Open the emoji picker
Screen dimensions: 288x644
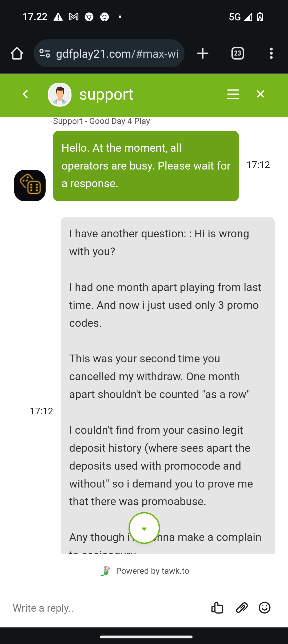265,608
